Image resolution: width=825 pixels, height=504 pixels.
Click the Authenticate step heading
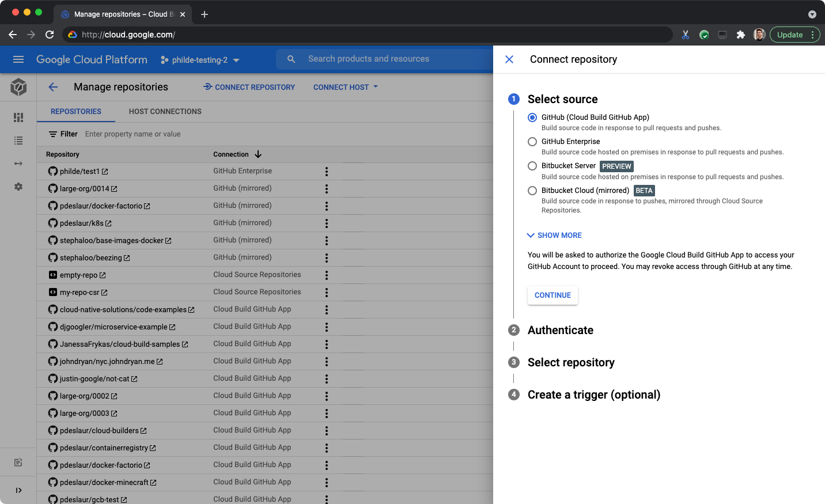561,330
